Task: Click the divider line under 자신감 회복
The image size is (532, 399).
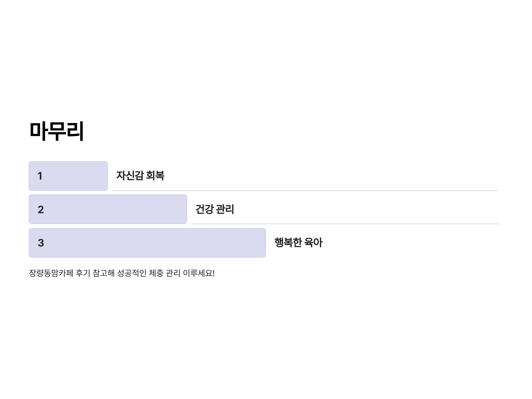Action: coord(306,190)
